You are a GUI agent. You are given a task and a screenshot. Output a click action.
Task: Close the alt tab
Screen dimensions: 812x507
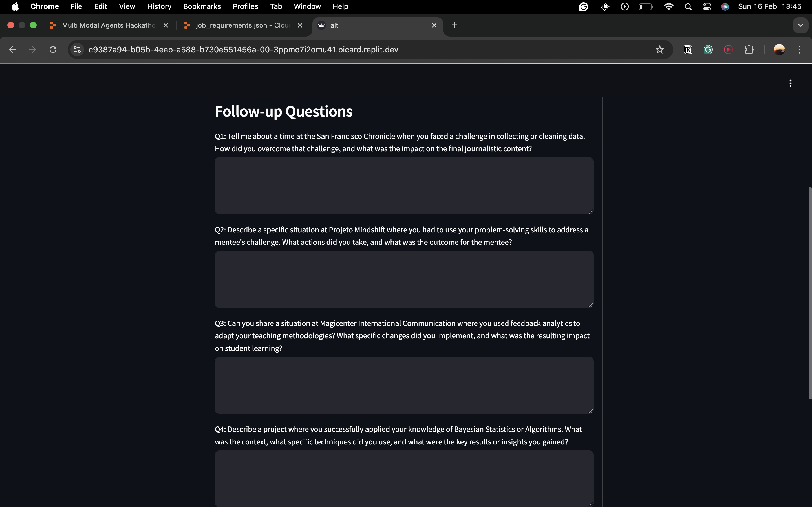(x=434, y=25)
